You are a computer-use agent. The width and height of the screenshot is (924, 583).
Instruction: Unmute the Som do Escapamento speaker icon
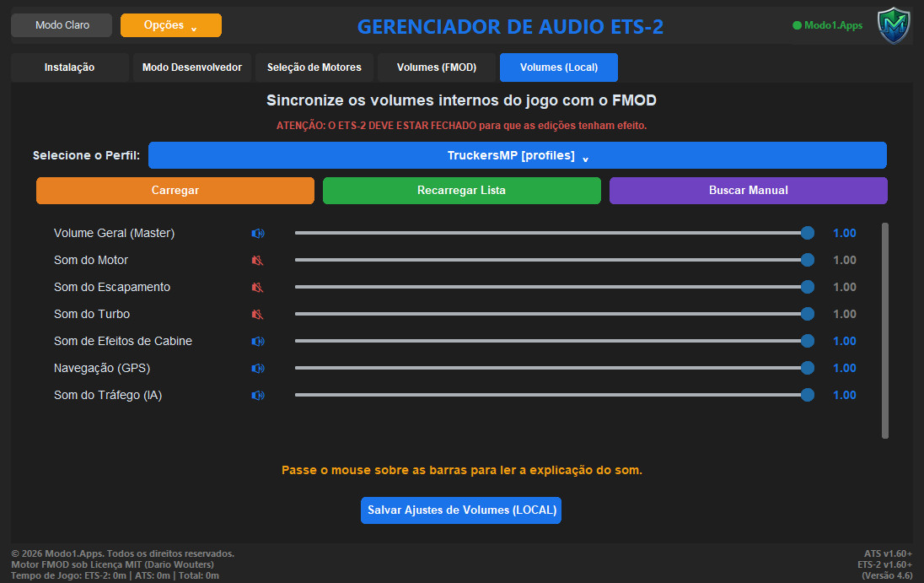pos(257,288)
